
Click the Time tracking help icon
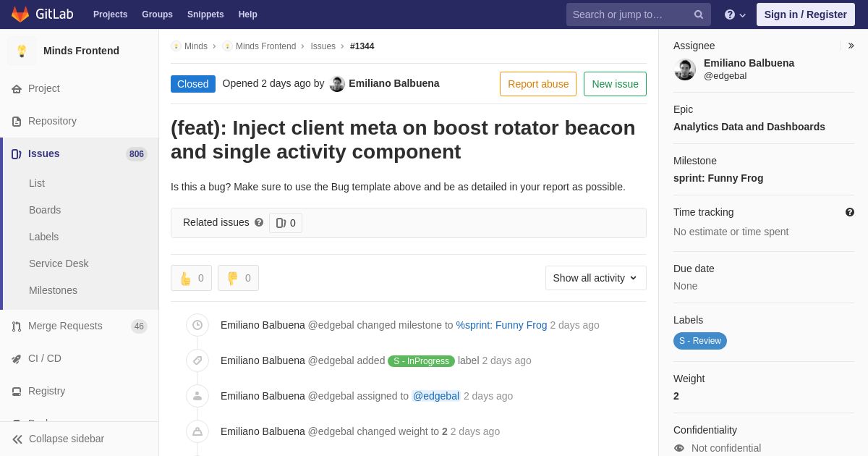pyautogui.click(x=849, y=212)
